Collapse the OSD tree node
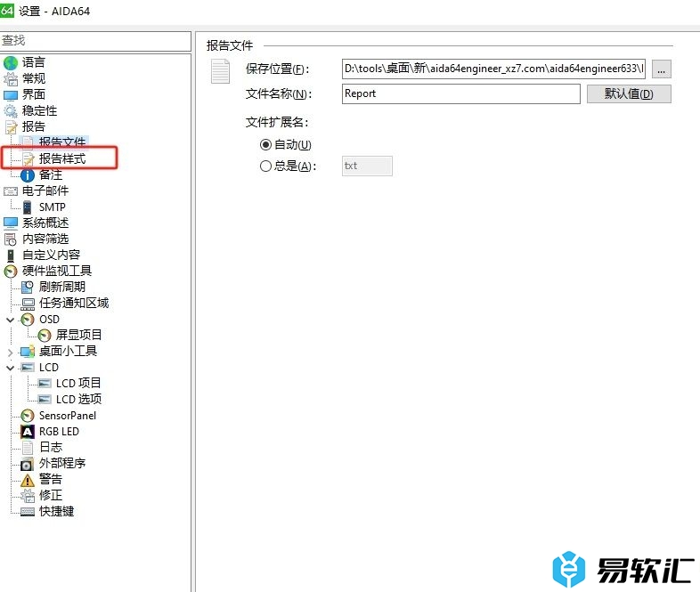Viewport: 700px width, 592px height. (11, 320)
